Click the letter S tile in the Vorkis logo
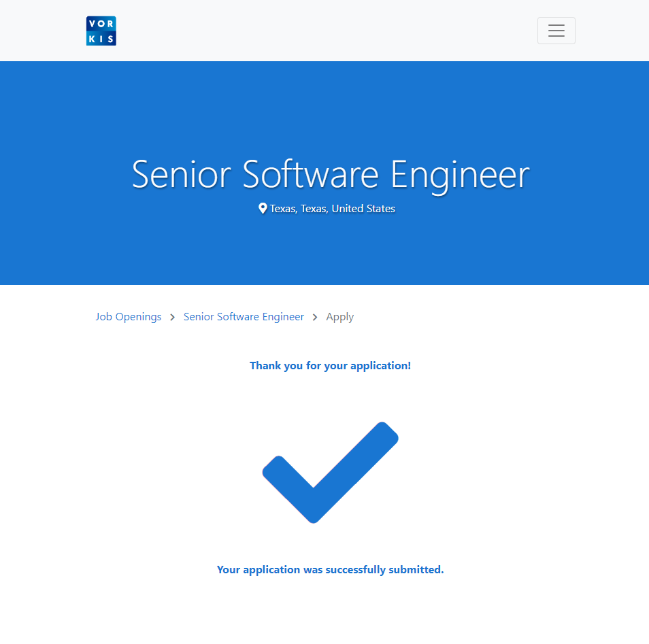 111,39
